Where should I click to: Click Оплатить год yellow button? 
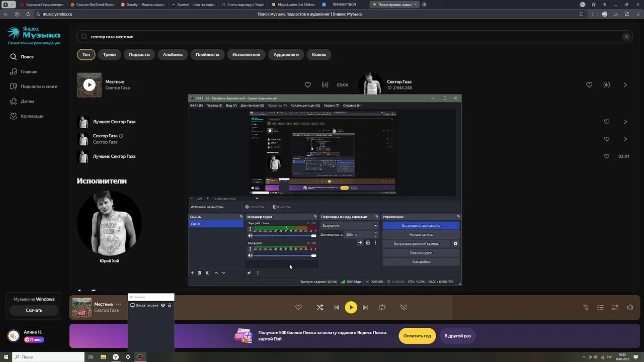point(417,336)
